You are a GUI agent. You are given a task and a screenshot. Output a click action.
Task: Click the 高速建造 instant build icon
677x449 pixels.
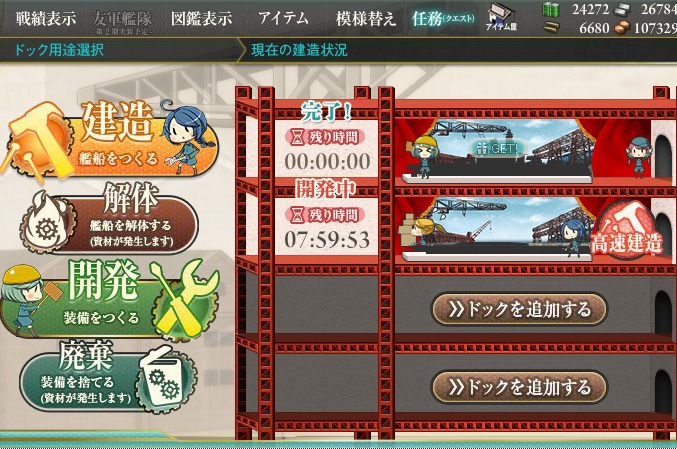tap(626, 232)
